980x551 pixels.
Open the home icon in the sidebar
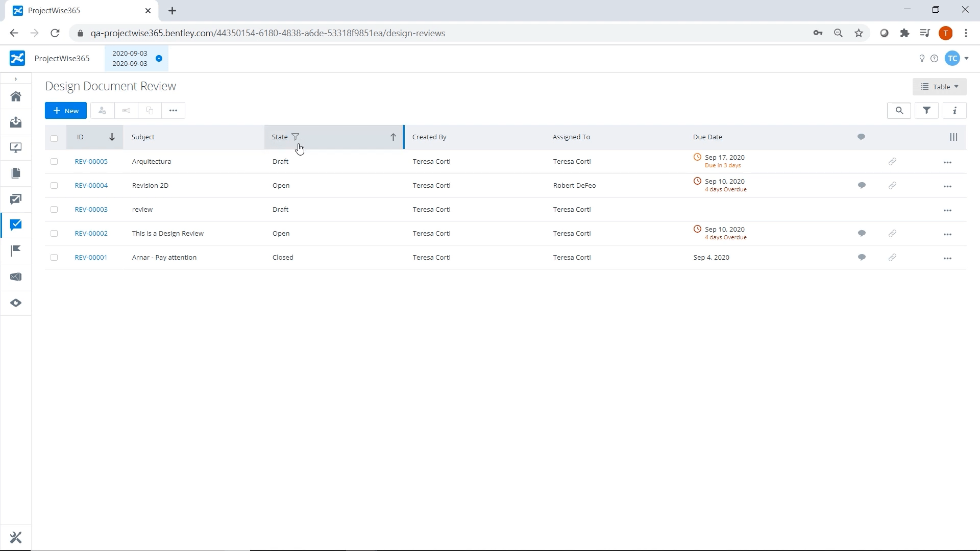[x=16, y=96]
